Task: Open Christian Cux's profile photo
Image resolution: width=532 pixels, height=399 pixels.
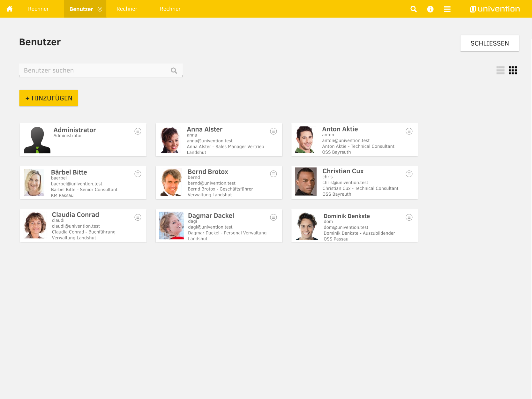Action: point(306,181)
